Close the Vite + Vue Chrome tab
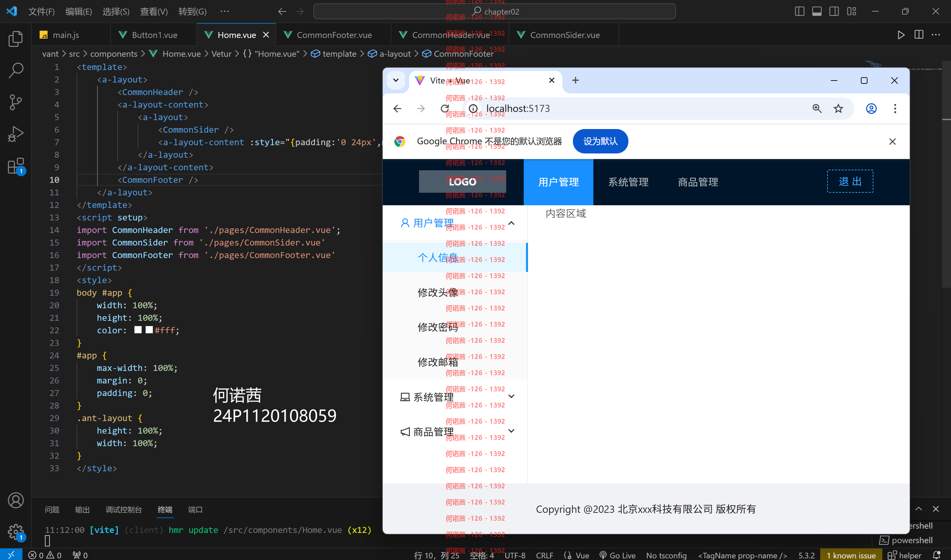 tap(551, 81)
